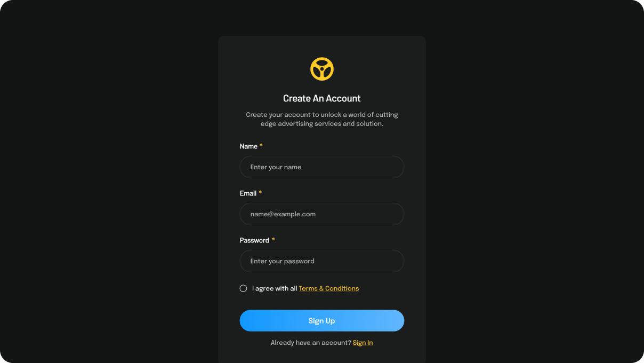Click the account description paragraph under the heading
The width and height of the screenshot is (644, 363).
(322, 119)
